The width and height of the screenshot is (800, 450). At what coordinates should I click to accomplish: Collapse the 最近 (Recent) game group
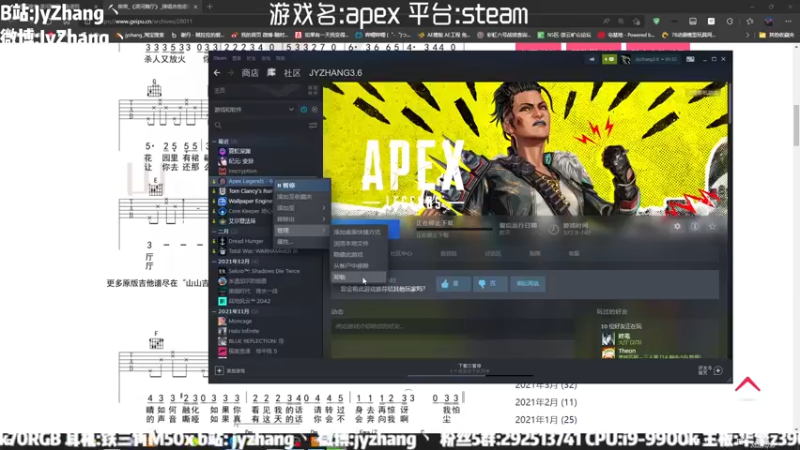tap(215, 141)
